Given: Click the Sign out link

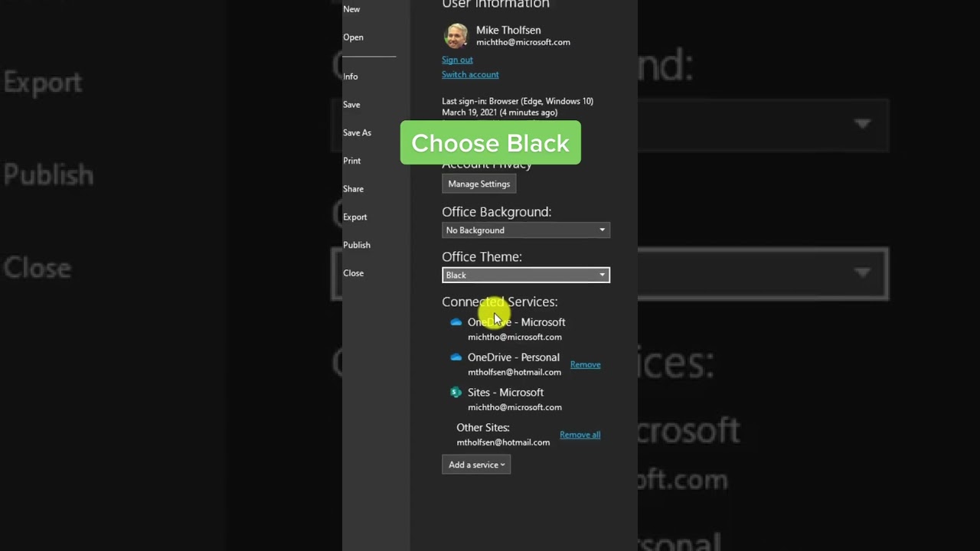Looking at the screenshot, I should coord(457,60).
